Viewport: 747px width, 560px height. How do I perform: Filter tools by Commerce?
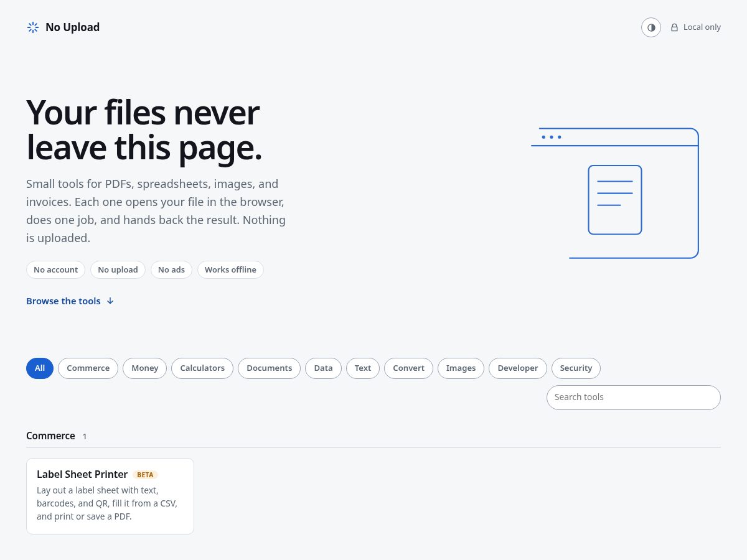pyautogui.click(x=88, y=368)
